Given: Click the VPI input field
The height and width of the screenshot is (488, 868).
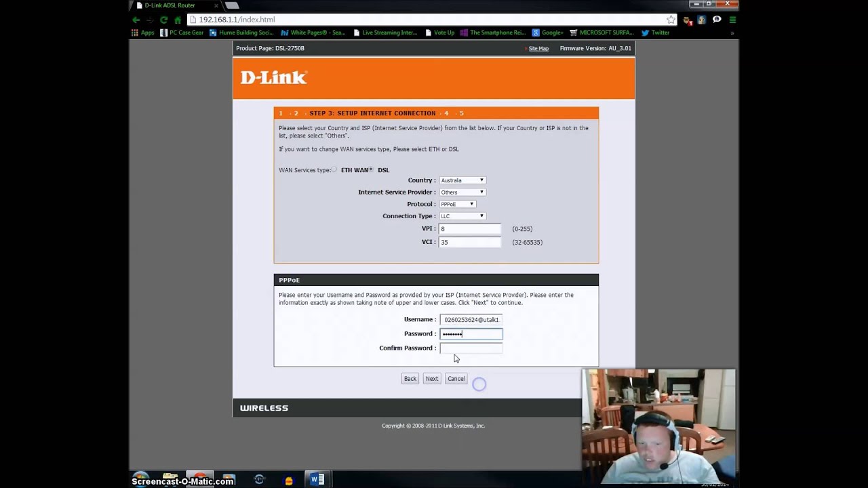Looking at the screenshot, I should 470,229.
